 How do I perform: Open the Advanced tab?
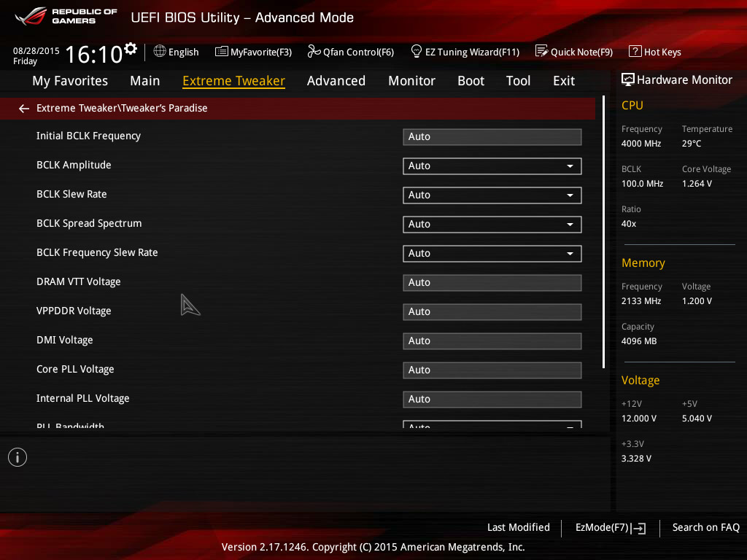[x=336, y=81]
